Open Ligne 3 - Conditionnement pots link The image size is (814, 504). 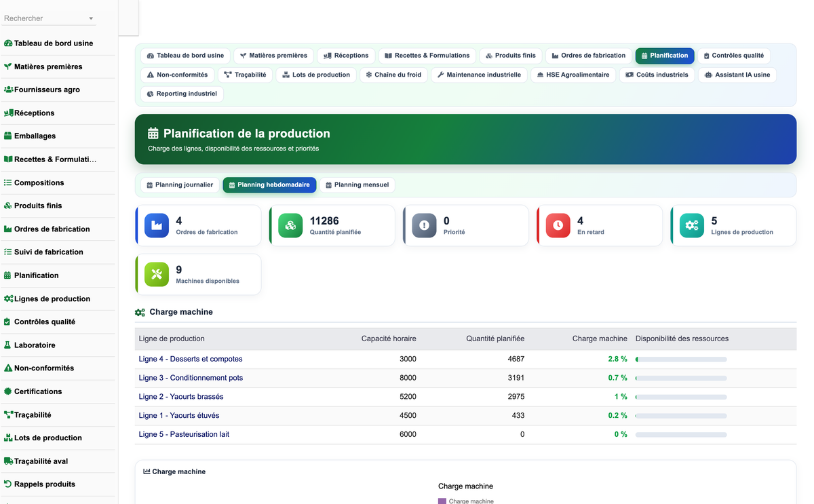[191, 378]
